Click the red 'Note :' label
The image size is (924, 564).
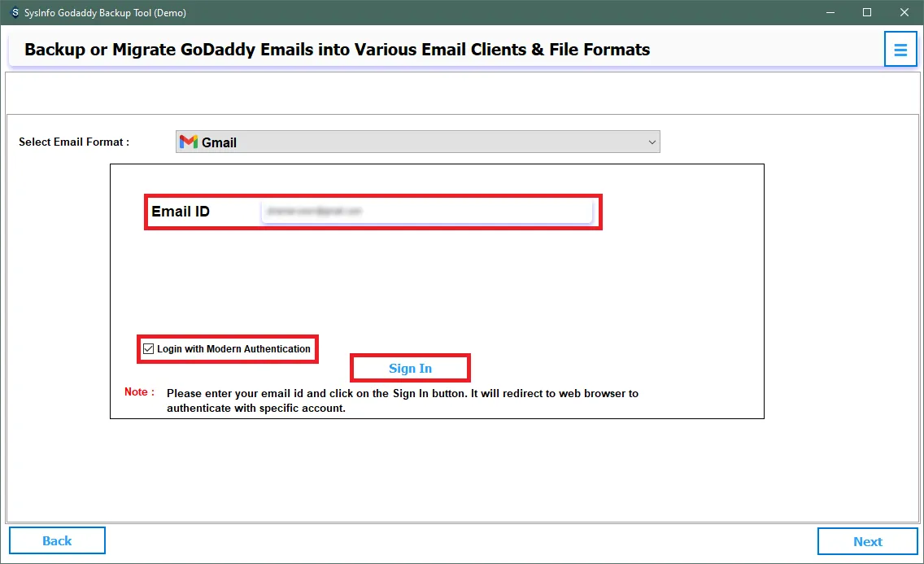click(x=139, y=392)
